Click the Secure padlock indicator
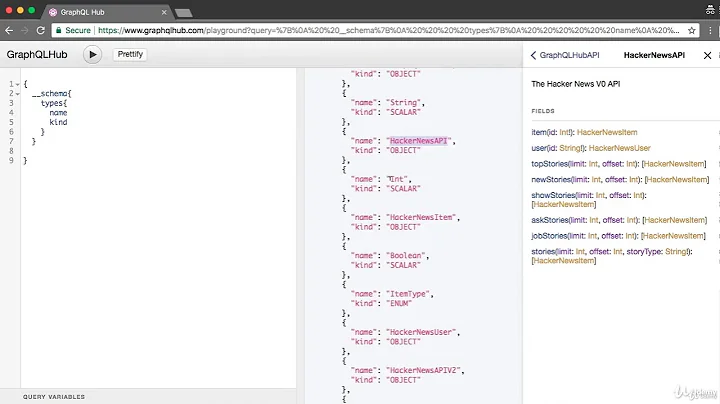The image size is (720, 404). (x=73, y=30)
